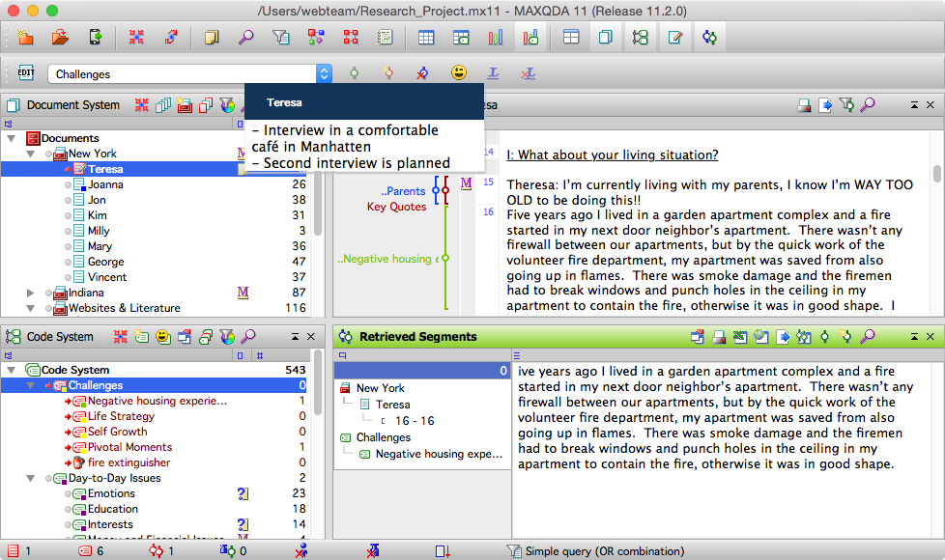This screenshot has height=560, width=945.
Task: Collapse the Code System root node
Action: 11,370
